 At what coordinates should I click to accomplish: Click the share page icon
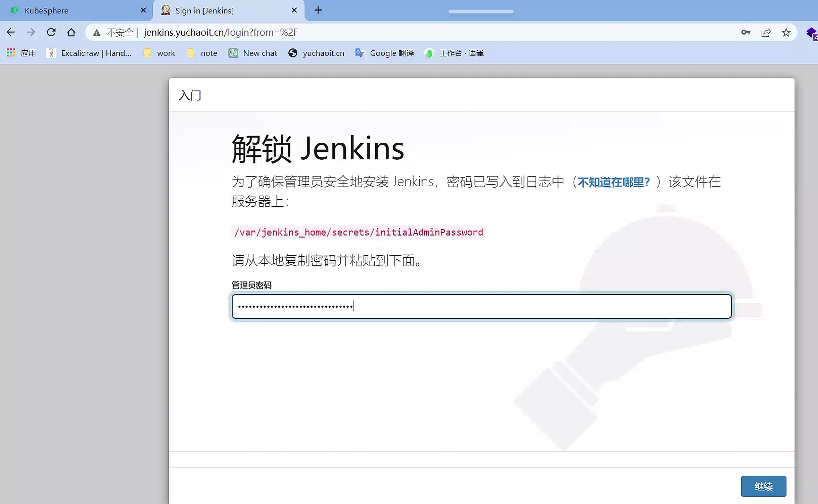click(x=766, y=32)
